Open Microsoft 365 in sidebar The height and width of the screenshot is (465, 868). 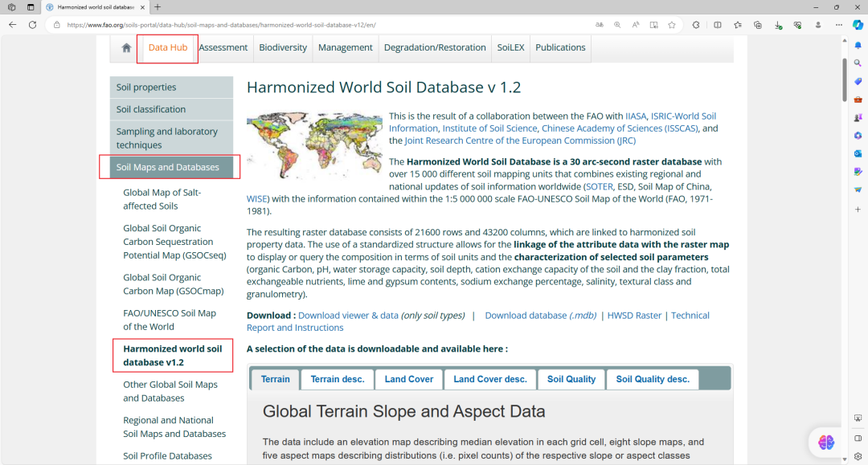858,136
